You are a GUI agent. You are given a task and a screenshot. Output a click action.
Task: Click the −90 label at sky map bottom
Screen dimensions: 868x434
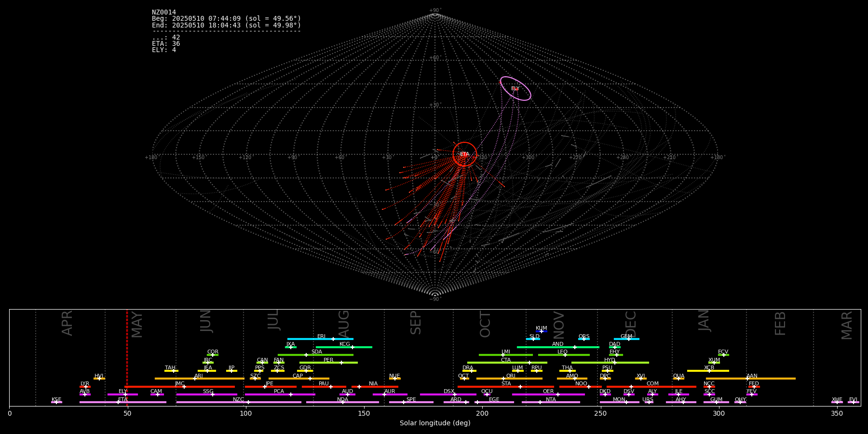click(434, 299)
